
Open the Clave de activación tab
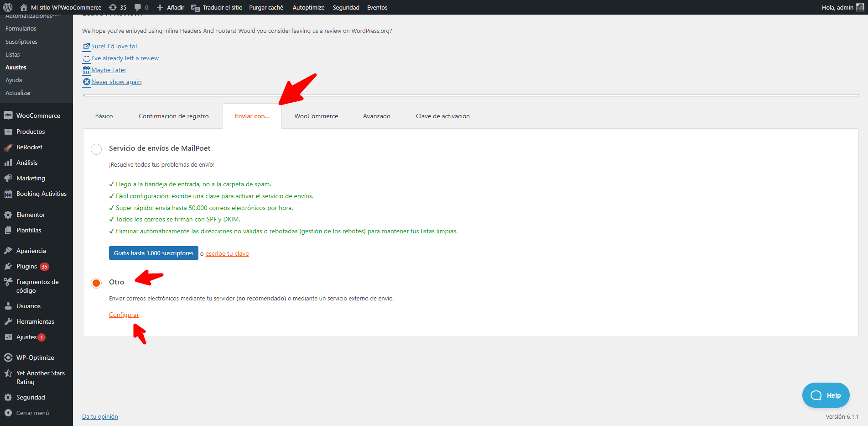(443, 116)
